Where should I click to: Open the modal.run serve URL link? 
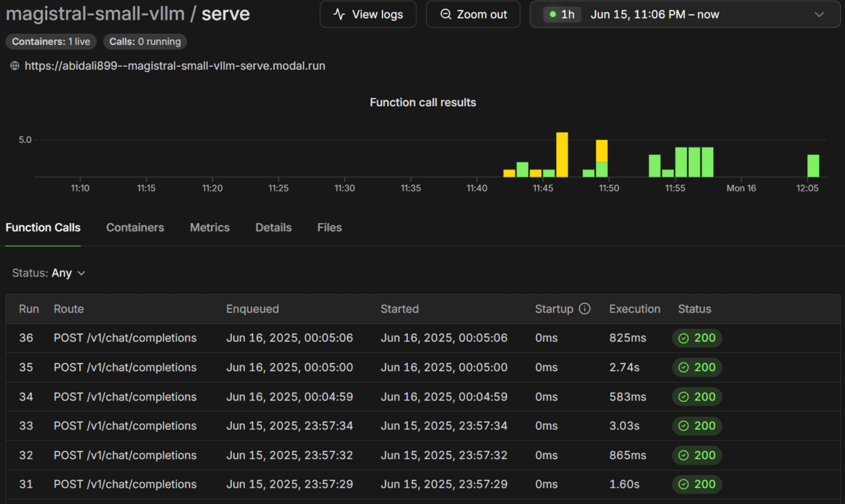[x=175, y=66]
